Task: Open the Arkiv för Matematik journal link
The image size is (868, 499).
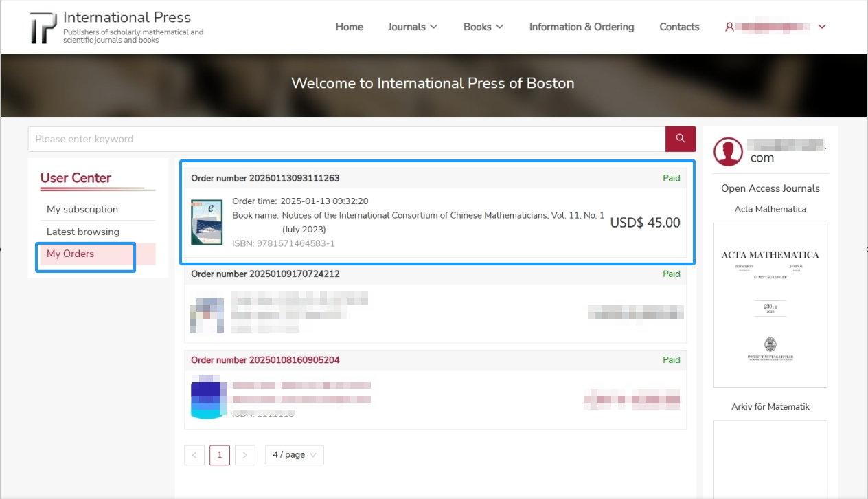Action: (x=770, y=407)
